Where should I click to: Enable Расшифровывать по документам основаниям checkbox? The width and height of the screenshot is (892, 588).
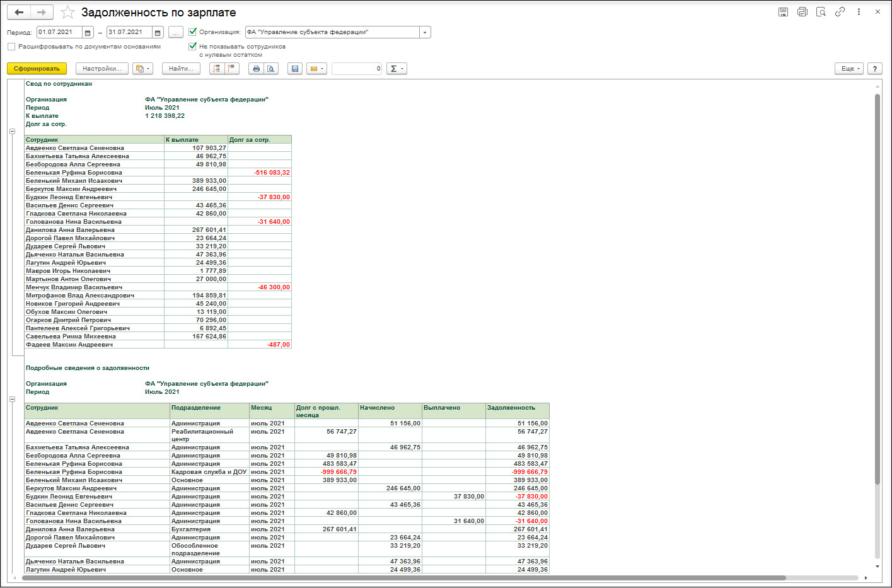click(11, 47)
